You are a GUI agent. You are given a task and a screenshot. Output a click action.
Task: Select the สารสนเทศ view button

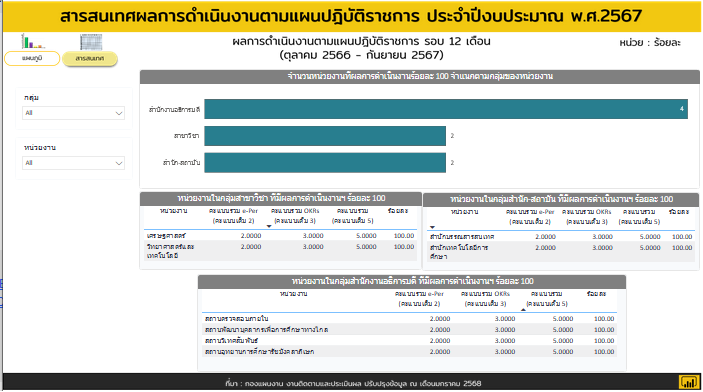(90, 59)
